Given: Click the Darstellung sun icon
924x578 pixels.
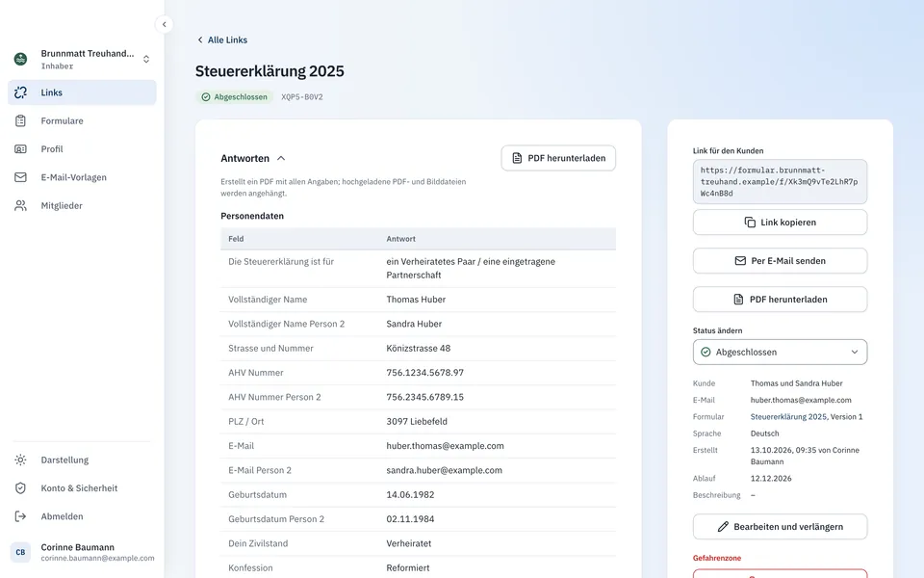Looking at the screenshot, I should (x=20, y=460).
